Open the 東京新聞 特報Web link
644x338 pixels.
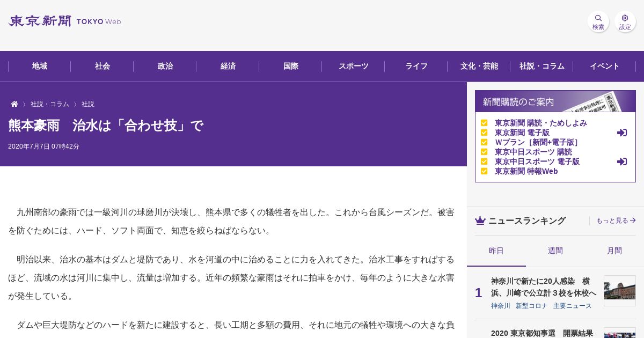click(x=526, y=171)
